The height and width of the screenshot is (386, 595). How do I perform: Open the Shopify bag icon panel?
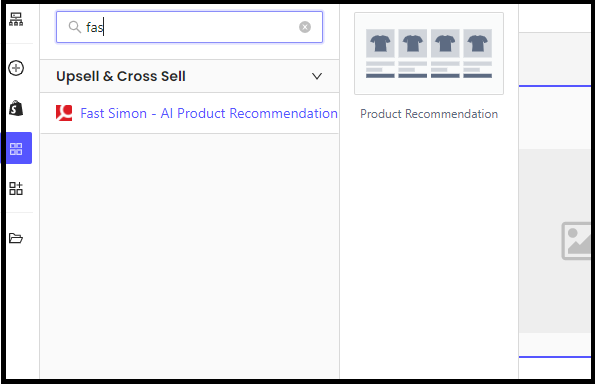point(16,108)
